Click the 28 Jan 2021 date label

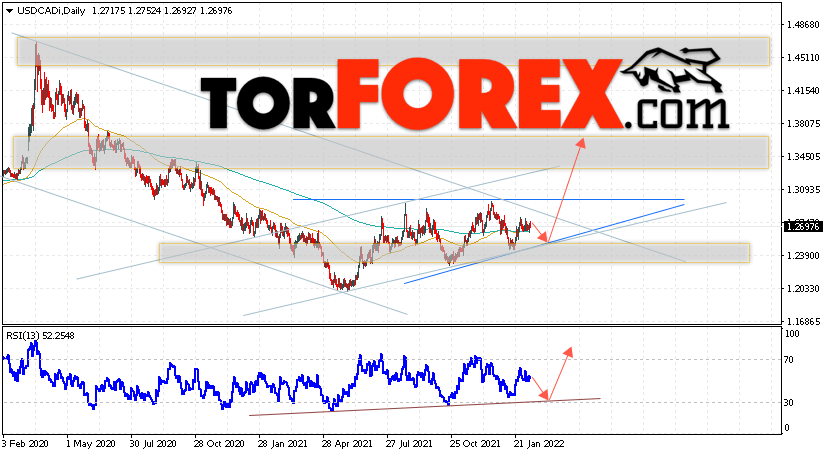(x=283, y=444)
